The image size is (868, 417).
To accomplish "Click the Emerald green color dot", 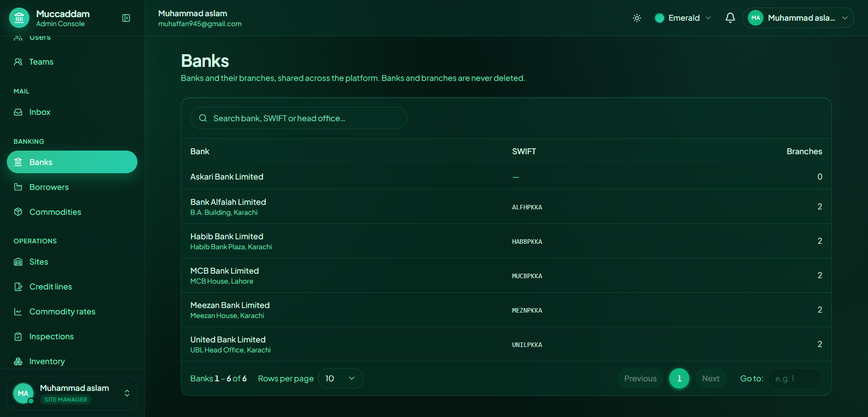I will (x=660, y=18).
